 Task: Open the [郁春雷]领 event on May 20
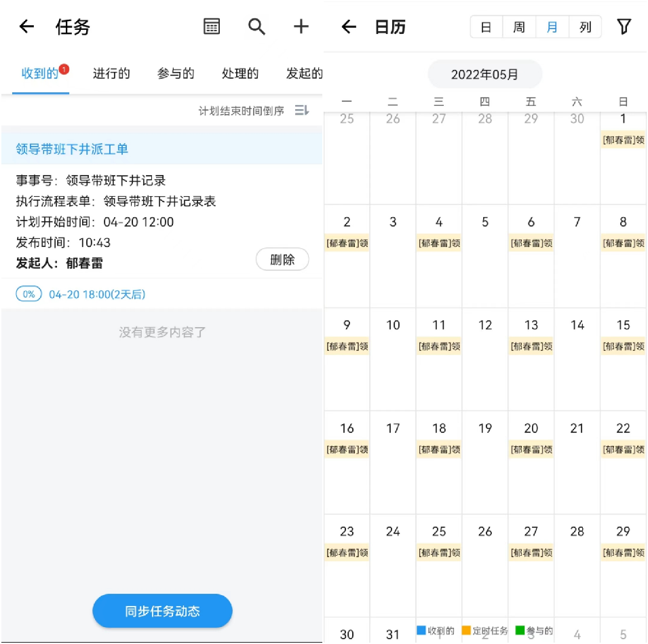pos(531,450)
